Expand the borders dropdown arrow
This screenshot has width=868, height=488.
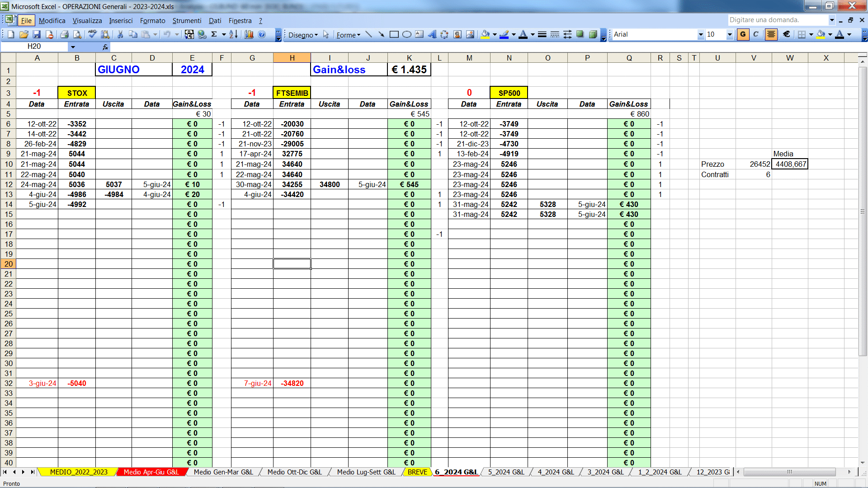811,34
